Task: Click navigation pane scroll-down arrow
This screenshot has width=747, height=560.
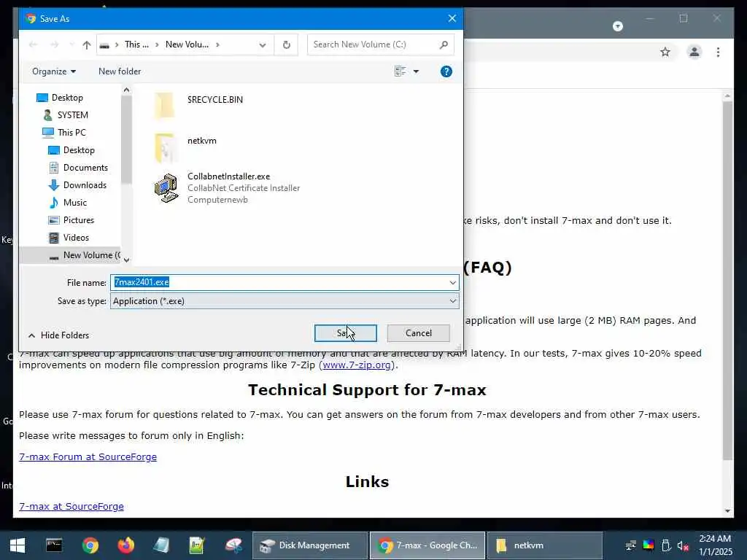Action: (126, 260)
